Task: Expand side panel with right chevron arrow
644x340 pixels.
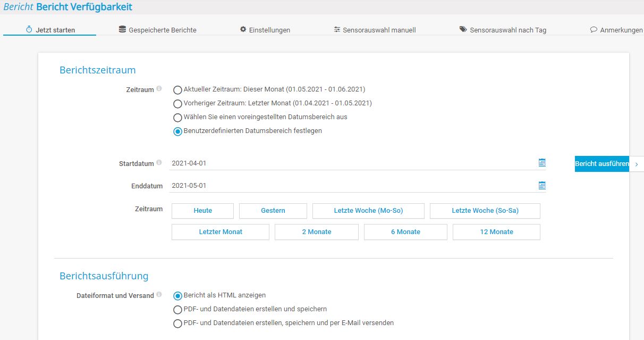Action: point(637,164)
